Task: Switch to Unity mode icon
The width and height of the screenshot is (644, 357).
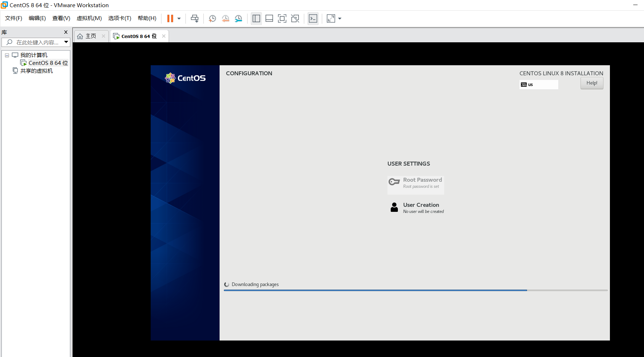Action: pyautogui.click(x=295, y=19)
